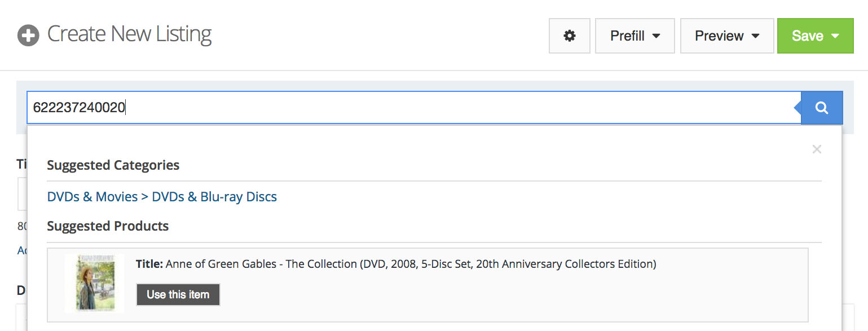
Task: Click the green Save button
Action: coord(807,36)
